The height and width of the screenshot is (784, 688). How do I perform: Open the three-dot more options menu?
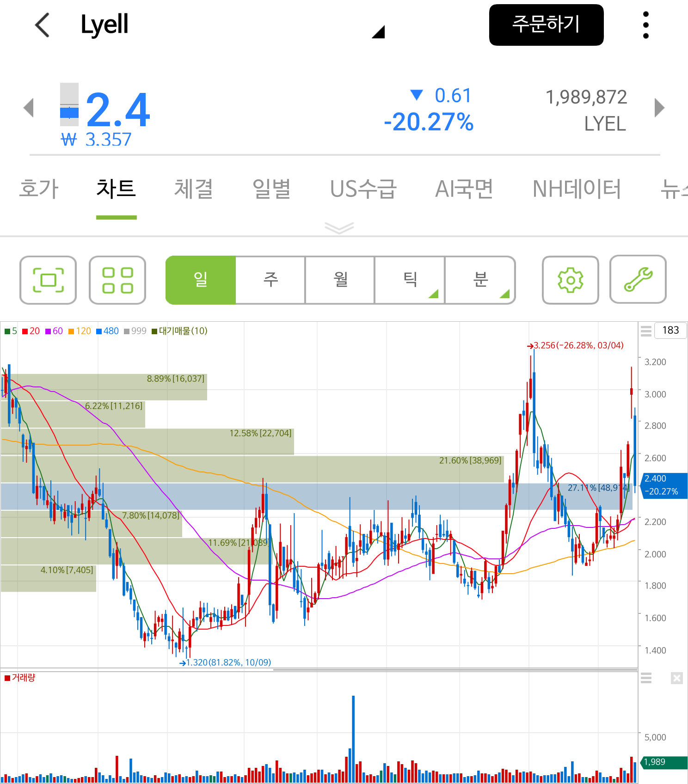pos(646,25)
